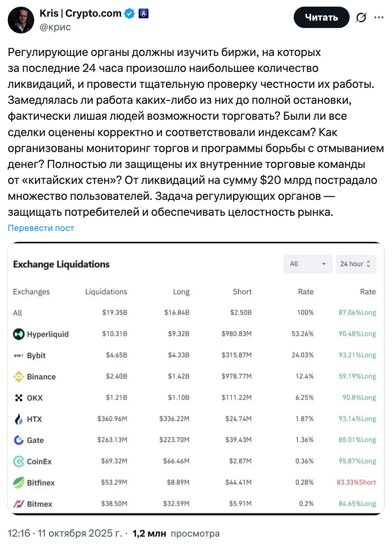Click Kris profile avatar photo
392x546 pixels.
coord(21,20)
